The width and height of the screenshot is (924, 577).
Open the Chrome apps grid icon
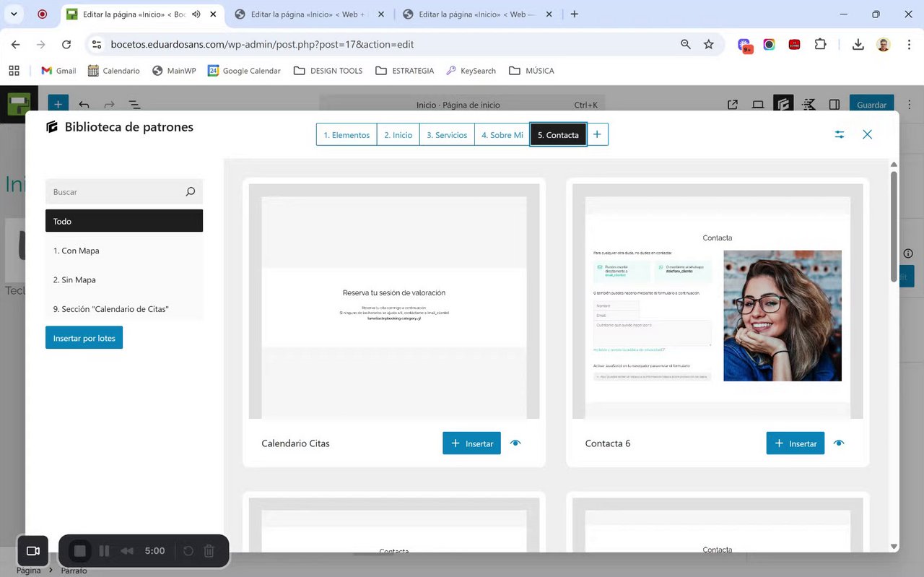(x=14, y=71)
